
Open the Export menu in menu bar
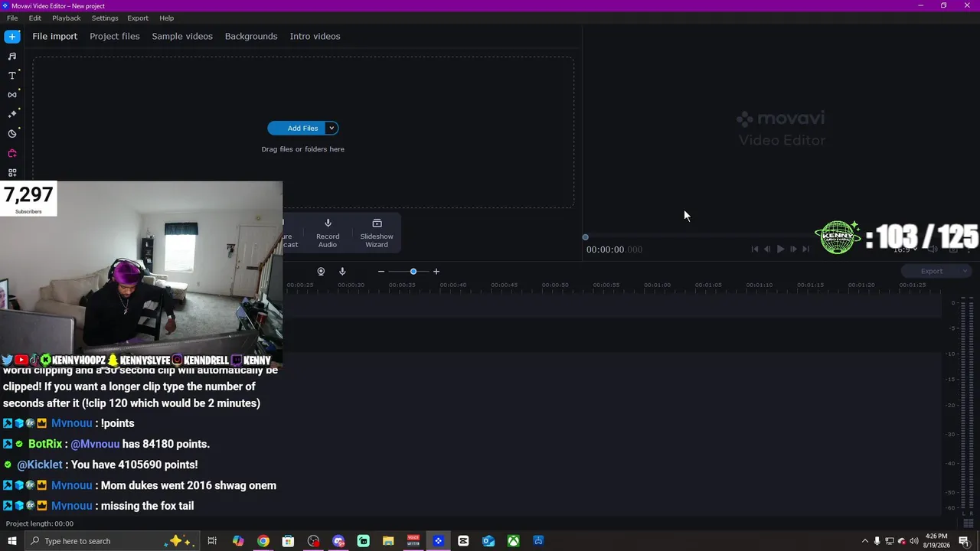click(x=138, y=18)
